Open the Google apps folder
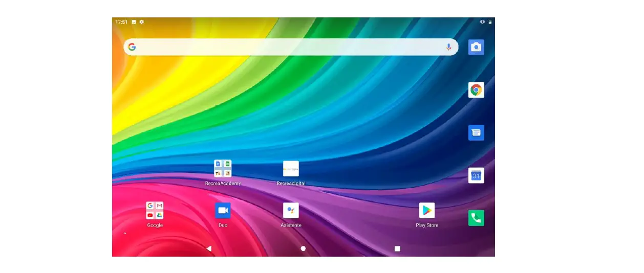The image size is (644, 273). 155,210
